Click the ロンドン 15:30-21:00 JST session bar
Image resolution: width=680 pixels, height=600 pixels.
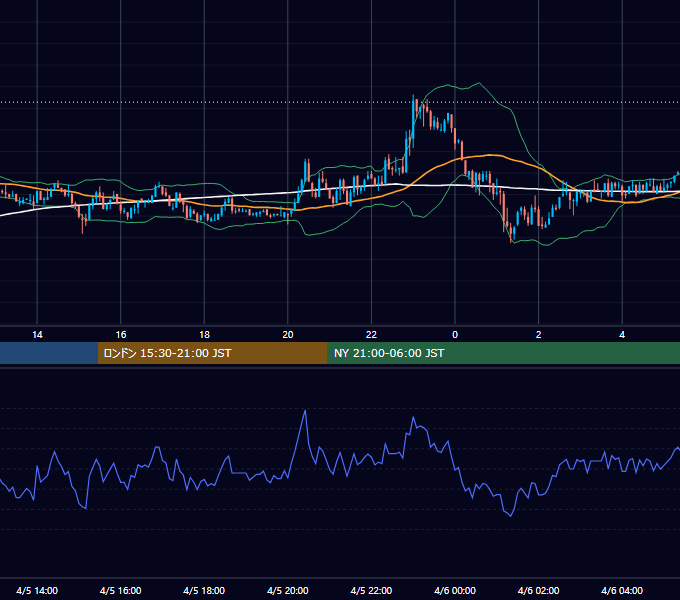pos(212,353)
